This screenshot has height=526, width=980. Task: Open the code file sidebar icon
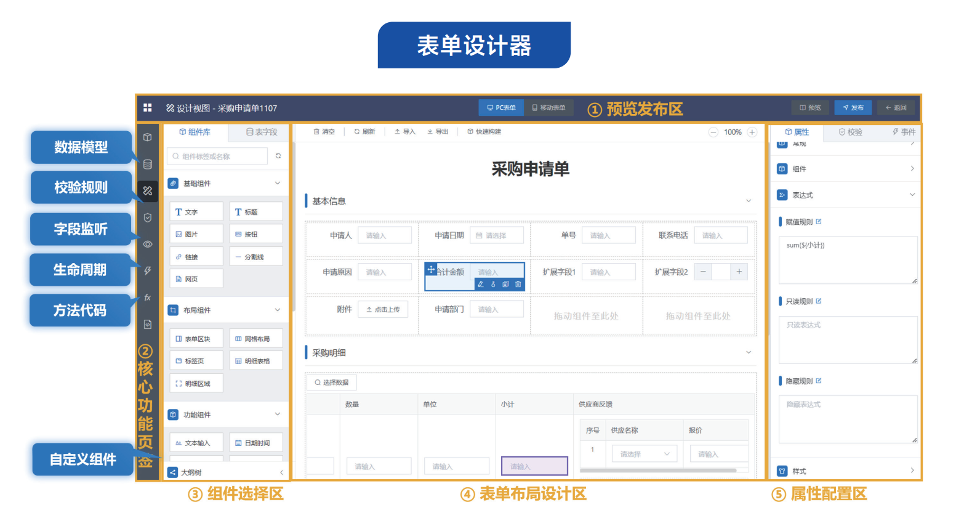148,325
